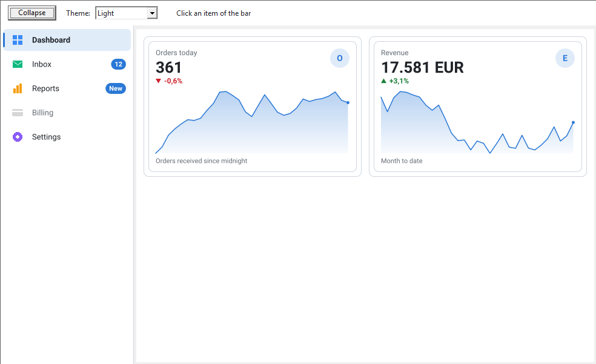Viewport: 596px width, 364px height.
Task: Click the Collapse button
Action: pyautogui.click(x=32, y=13)
